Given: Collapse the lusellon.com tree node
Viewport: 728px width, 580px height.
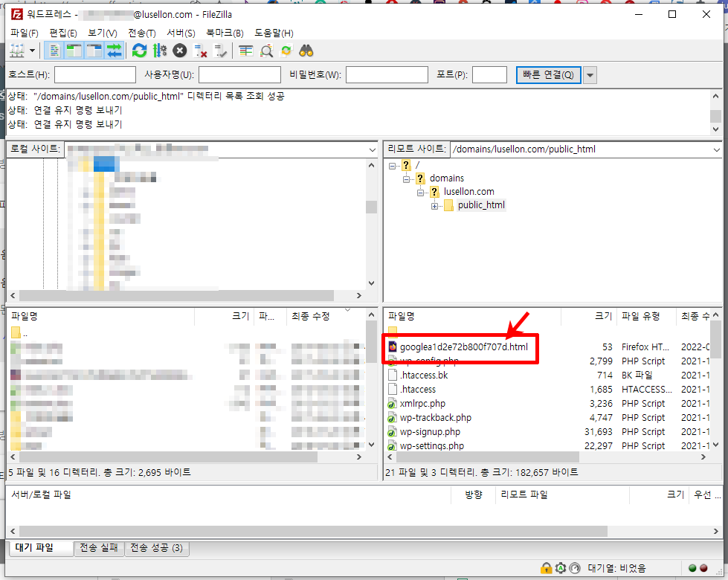Looking at the screenshot, I should [x=420, y=193].
